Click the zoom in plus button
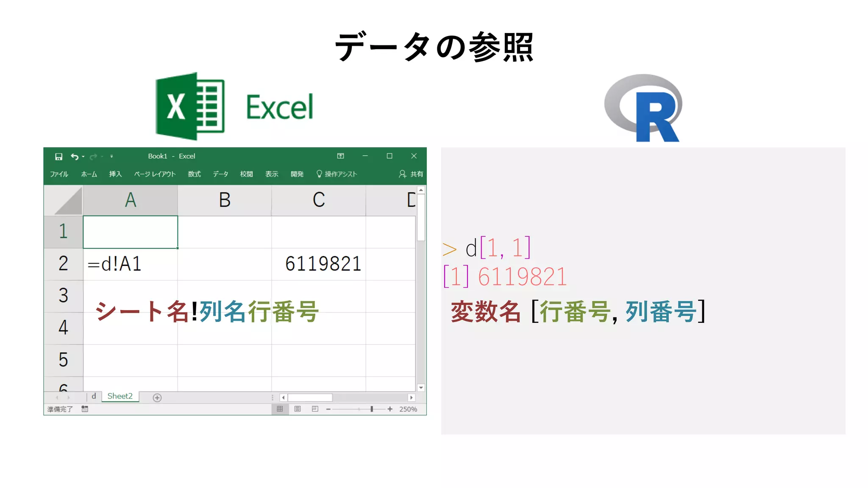Viewport: 868px width, 488px height. [x=390, y=409]
